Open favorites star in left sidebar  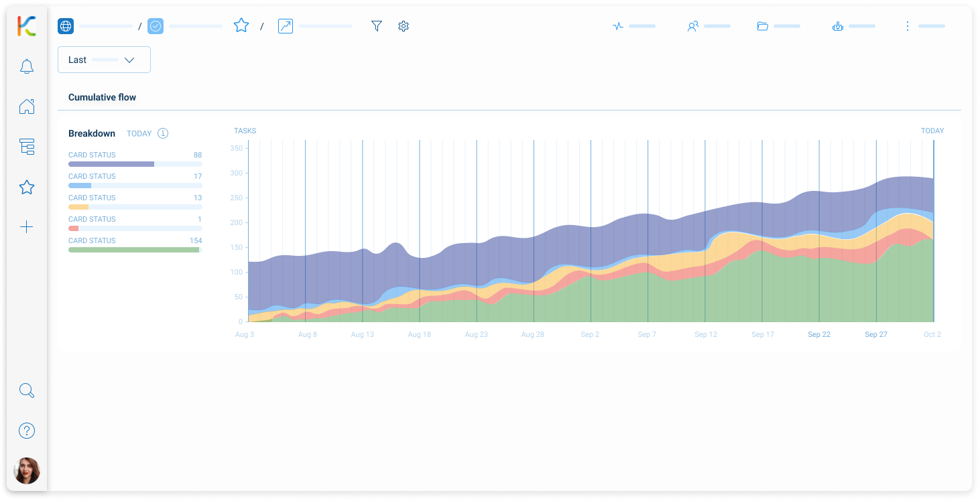(x=27, y=187)
